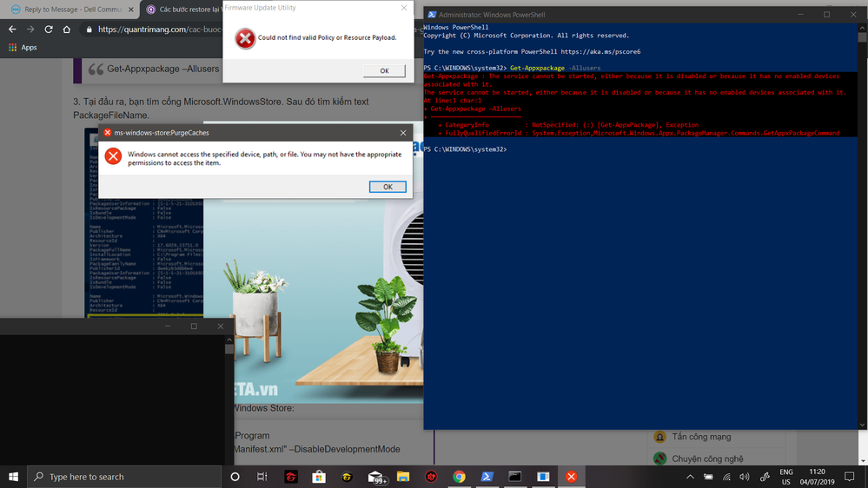Click the lock icon in address bar
Viewport: 868px width, 488px height.
(89, 30)
